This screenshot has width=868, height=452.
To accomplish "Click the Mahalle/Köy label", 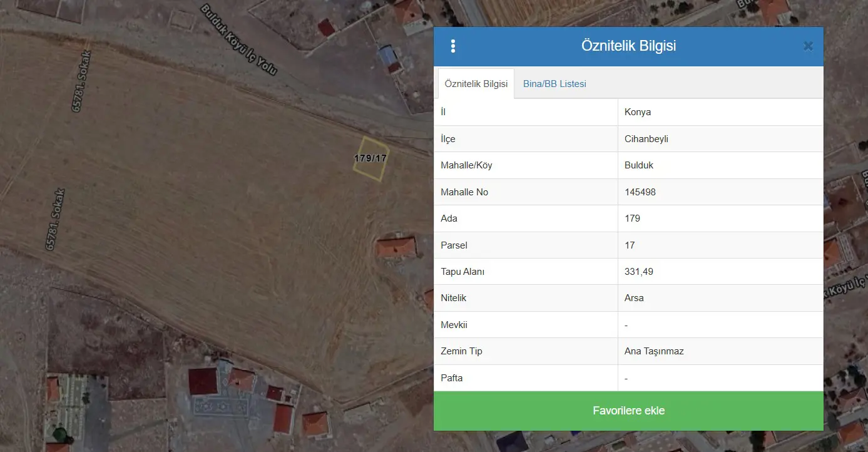I will (466, 165).
